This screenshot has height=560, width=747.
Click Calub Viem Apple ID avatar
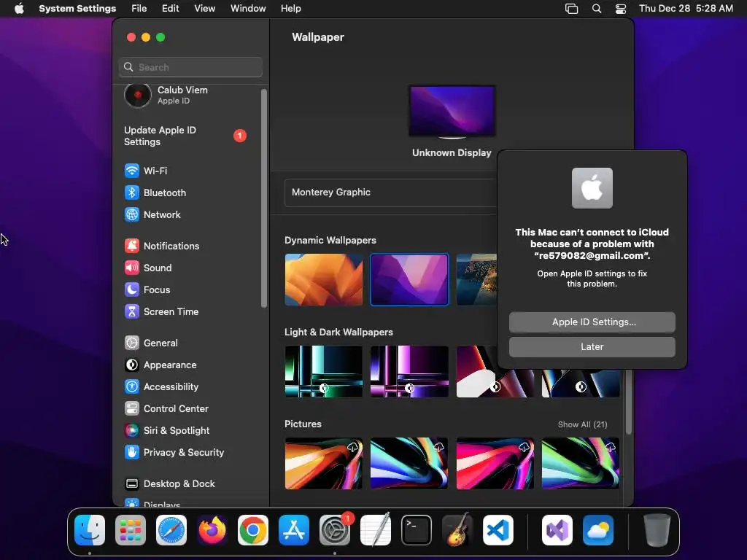[x=138, y=95]
